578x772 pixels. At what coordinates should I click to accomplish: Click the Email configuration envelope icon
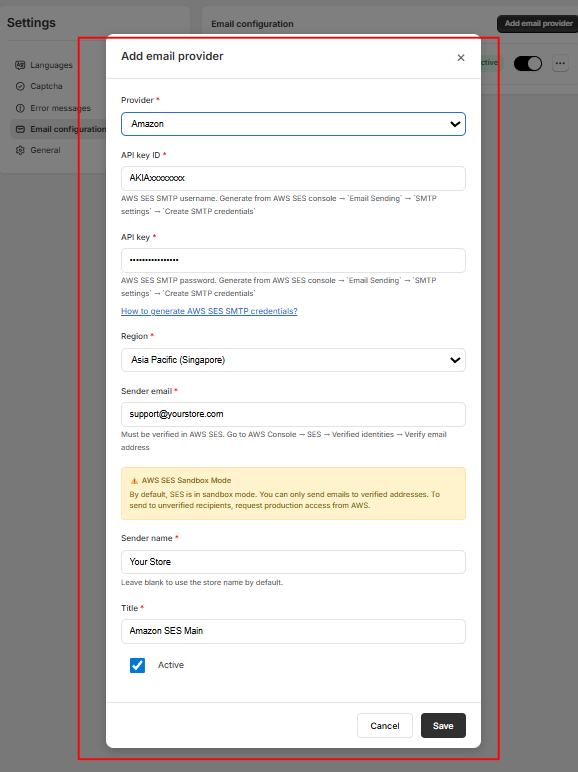point(20,129)
